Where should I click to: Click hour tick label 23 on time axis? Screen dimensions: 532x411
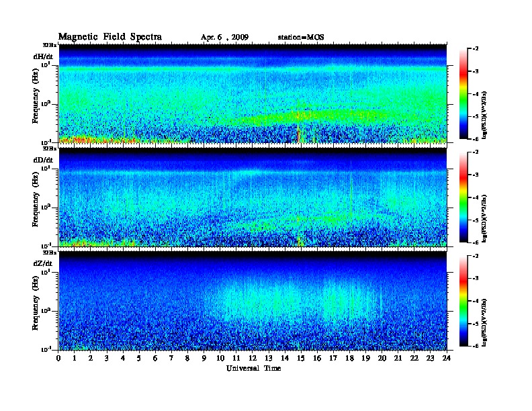(431, 358)
